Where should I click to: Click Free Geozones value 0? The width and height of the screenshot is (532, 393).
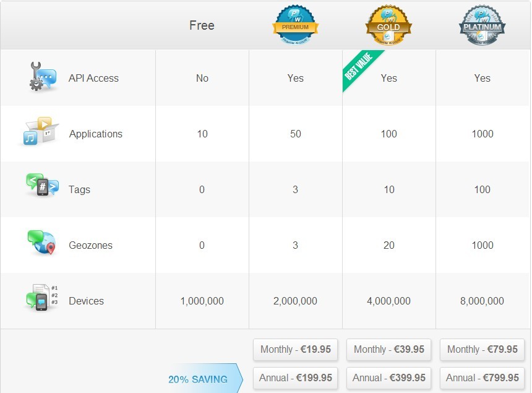pyautogui.click(x=202, y=245)
